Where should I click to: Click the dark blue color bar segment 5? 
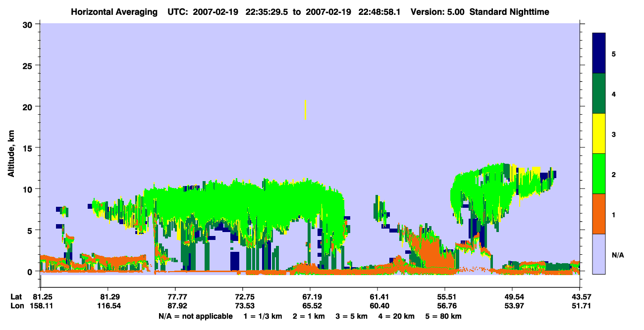pyautogui.click(x=599, y=53)
